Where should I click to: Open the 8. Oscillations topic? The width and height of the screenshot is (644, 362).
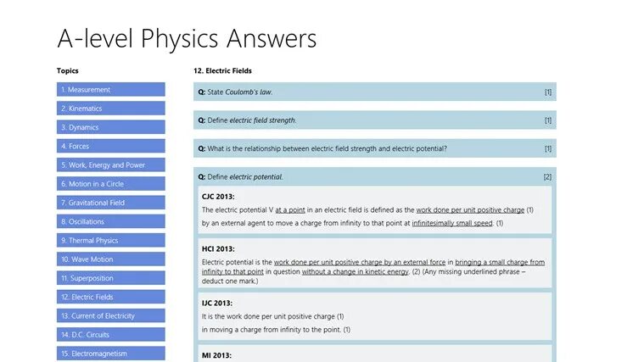coord(111,221)
